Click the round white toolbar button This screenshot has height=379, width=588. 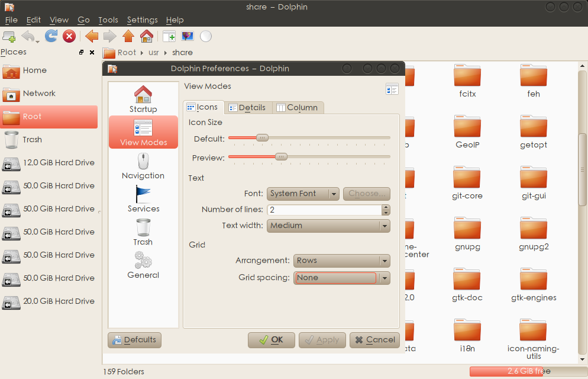tap(206, 36)
